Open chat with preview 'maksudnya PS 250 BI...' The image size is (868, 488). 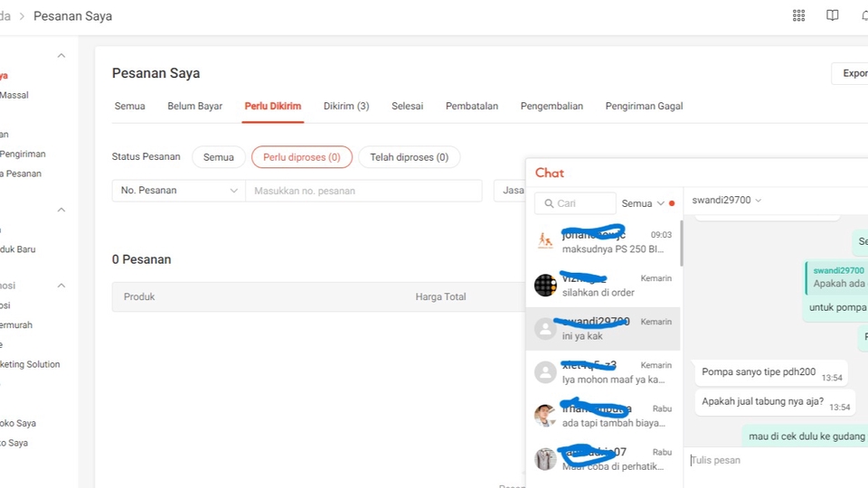(x=603, y=242)
